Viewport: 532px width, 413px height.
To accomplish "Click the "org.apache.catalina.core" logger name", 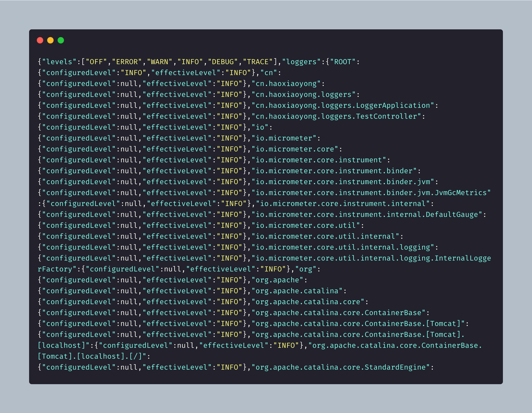I will click(x=308, y=302).
